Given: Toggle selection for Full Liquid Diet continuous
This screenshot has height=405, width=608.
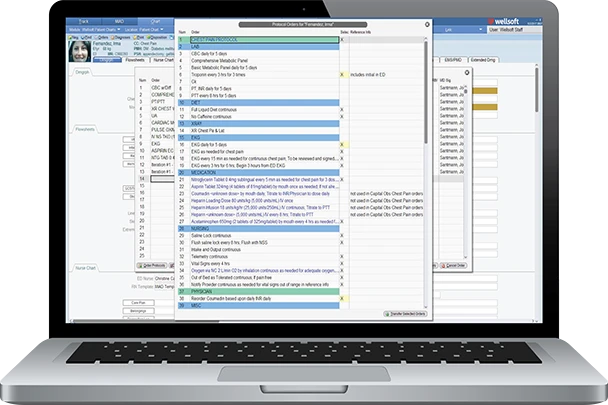Looking at the screenshot, I should pyautogui.click(x=342, y=110).
